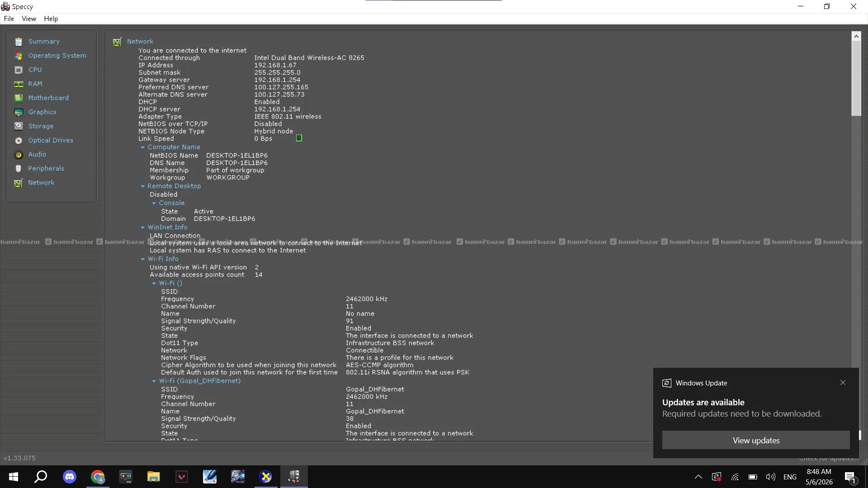Viewport: 868px width, 488px height.
Task: Click the Wi-Fi tray icon
Action: pos(735,477)
